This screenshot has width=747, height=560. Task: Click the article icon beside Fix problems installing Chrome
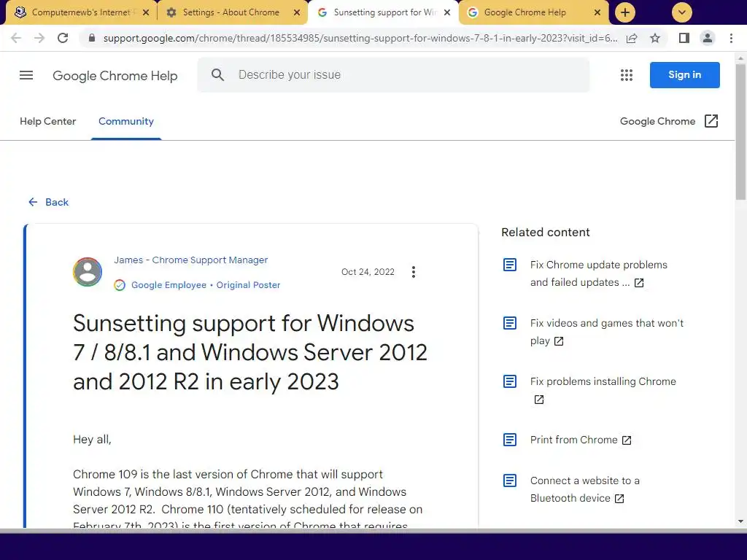[x=510, y=381]
